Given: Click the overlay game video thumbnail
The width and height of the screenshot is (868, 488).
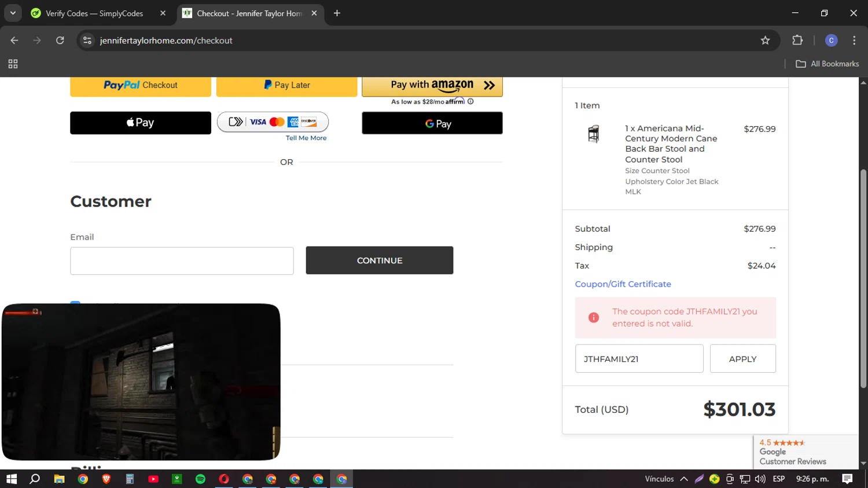Looking at the screenshot, I should click(x=141, y=382).
